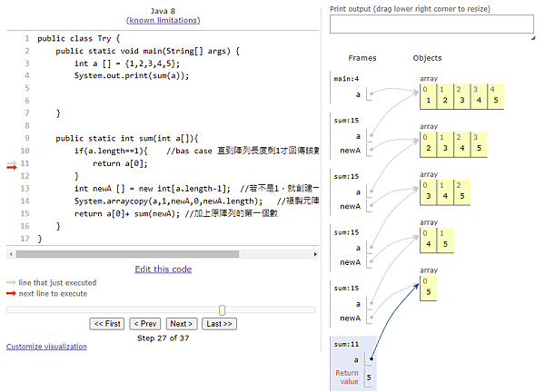545x392 pixels.
Task: Click pointer dot of variable a in sum:11 frame
Action: click(372, 359)
